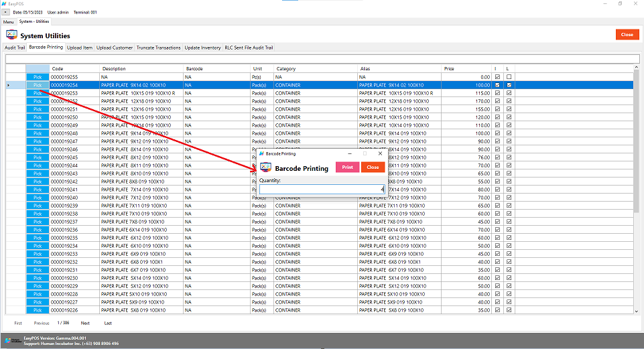Click Pick for item 0000019226

[38, 310]
